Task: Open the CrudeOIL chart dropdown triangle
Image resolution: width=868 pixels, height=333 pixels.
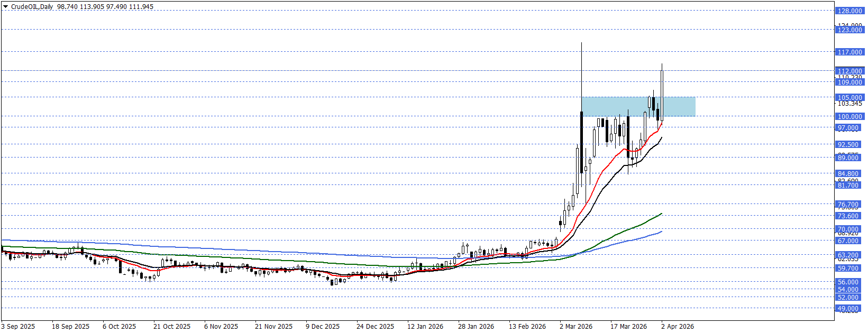Action: pos(6,7)
